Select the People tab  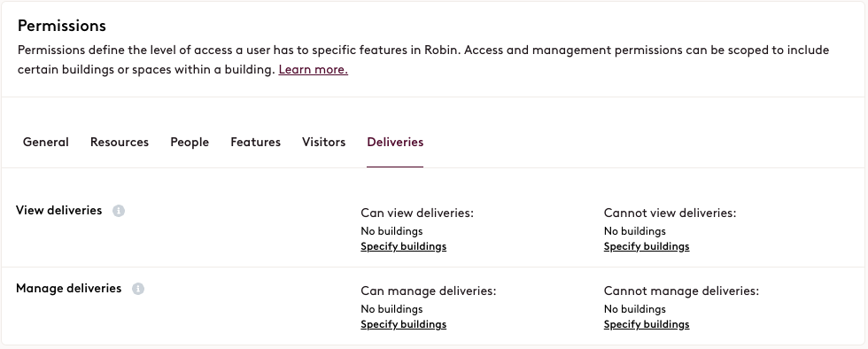click(x=190, y=143)
